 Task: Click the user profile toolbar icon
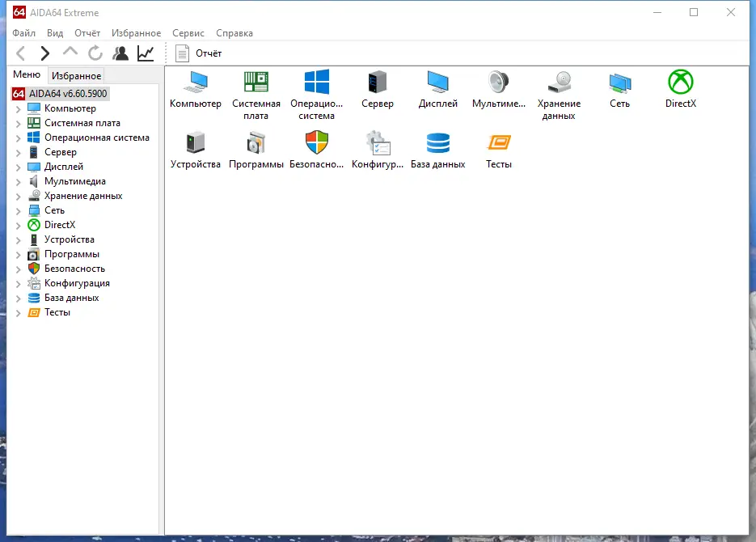pyautogui.click(x=120, y=53)
